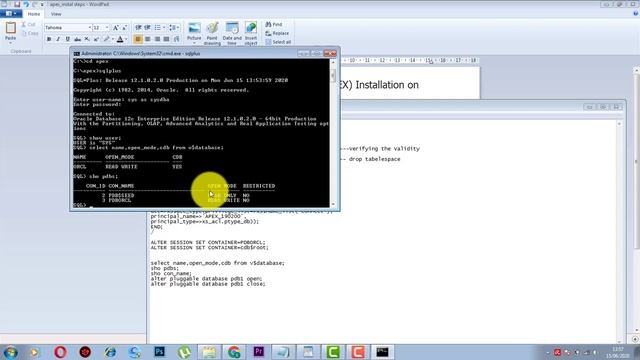Open Premiere Pro from the taskbar

pyautogui.click(x=259, y=352)
